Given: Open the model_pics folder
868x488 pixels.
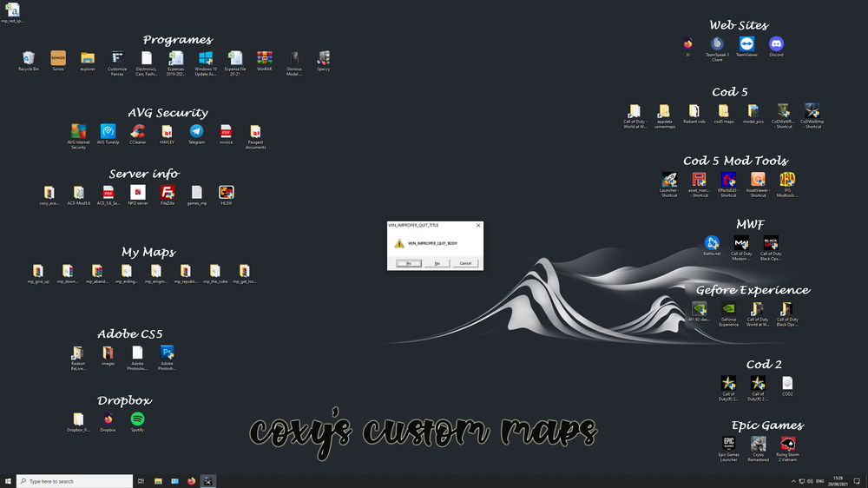Looking at the screenshot, I should (x=753, y=114).
